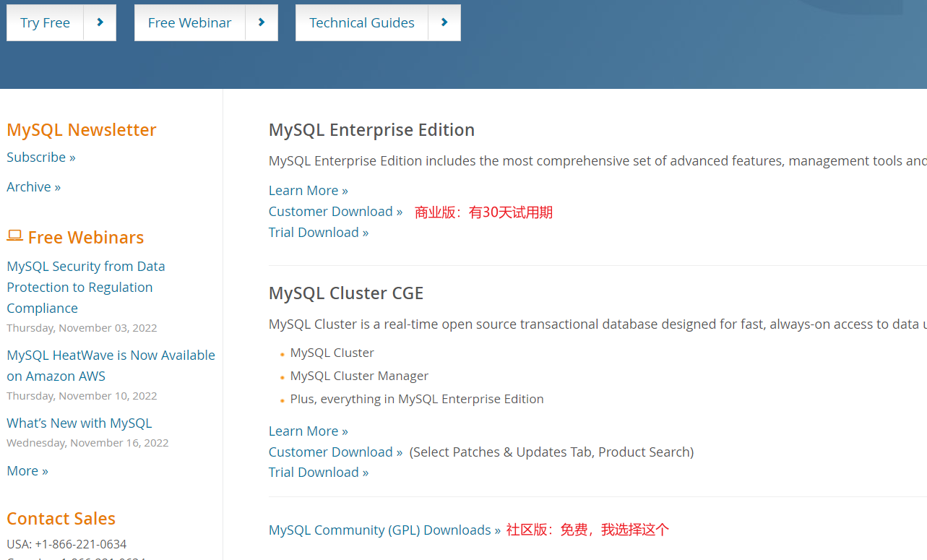The width and height of the screenshot is (927, 560).
Task: Click the laptop icon beside Free Webinars
Action: [x=14, y=236]
